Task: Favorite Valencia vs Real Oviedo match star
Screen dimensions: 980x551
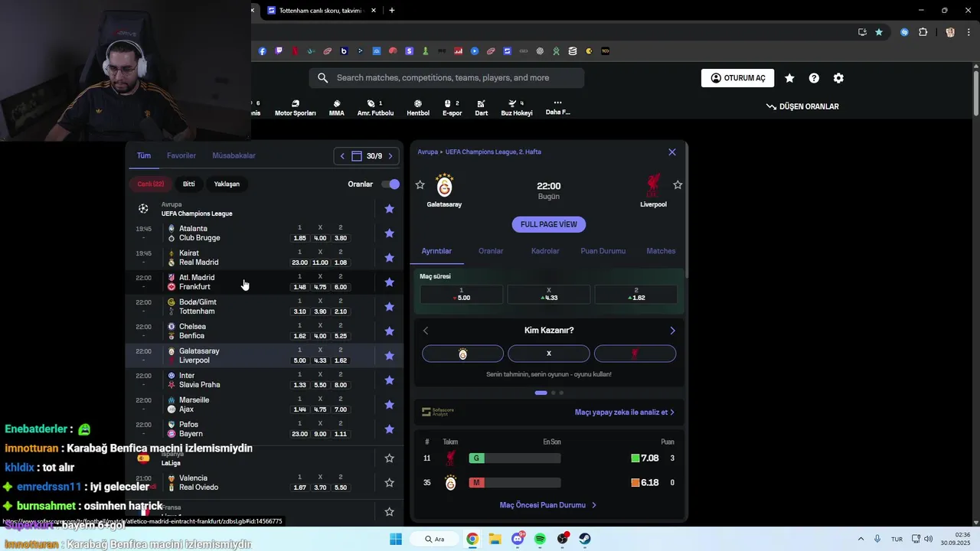Action: [389, 483]
